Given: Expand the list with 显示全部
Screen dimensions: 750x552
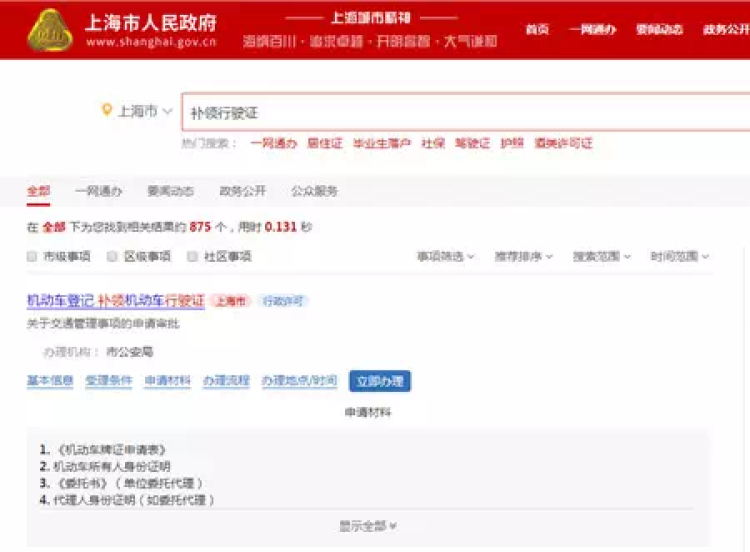Looking at the screenshot, I should pyautogui.click(x=368, y=526).
